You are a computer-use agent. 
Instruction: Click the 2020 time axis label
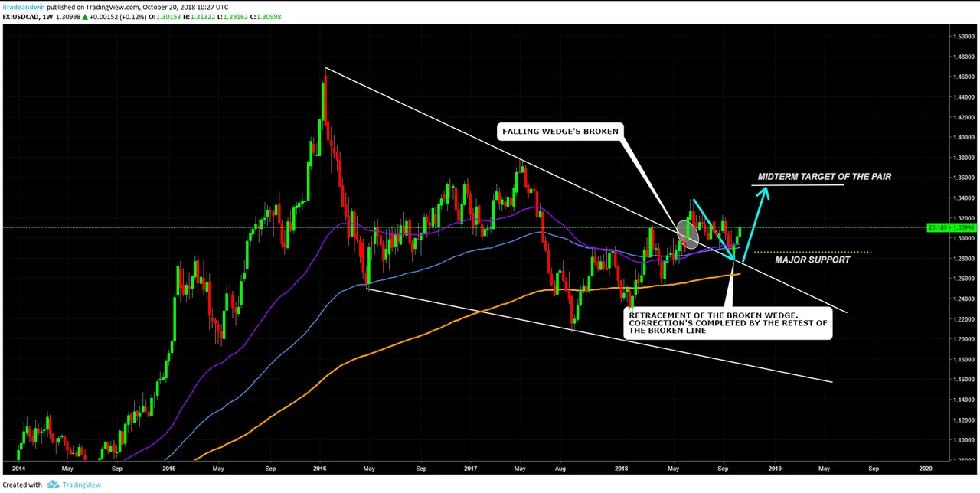(925, 469)
